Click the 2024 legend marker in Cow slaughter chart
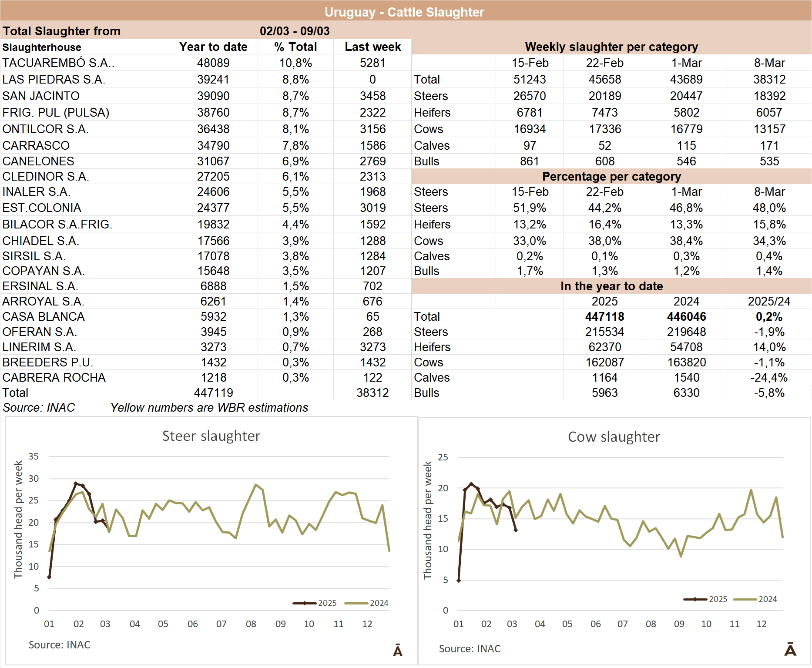The image size is (812, 668). tap(745, 599)
